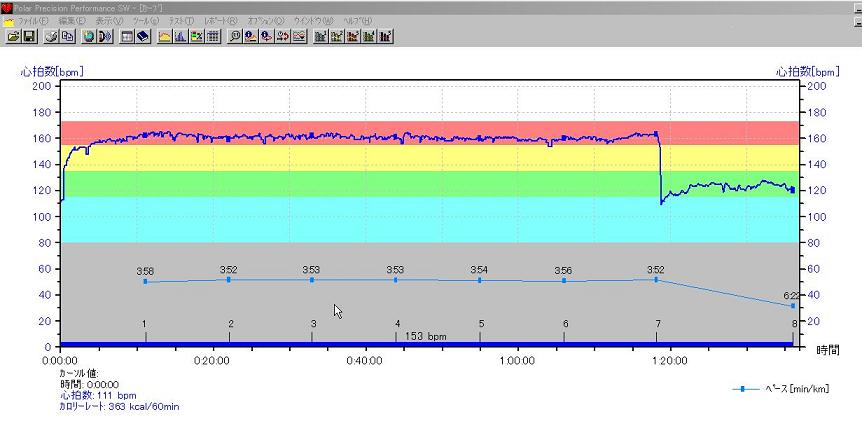Click the 0:40:00 time axis label
Viewport: 862px width, 426px height.
pyautogui.click(x=366, y=362)
